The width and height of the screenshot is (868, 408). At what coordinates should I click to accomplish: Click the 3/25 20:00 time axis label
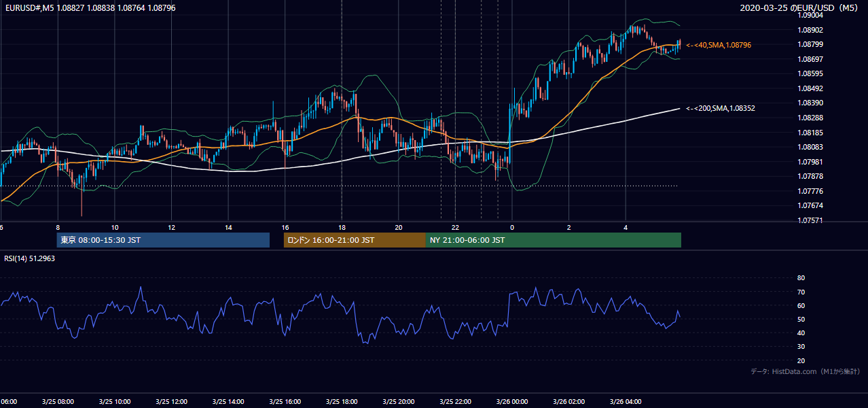click(x=398, y=401)
